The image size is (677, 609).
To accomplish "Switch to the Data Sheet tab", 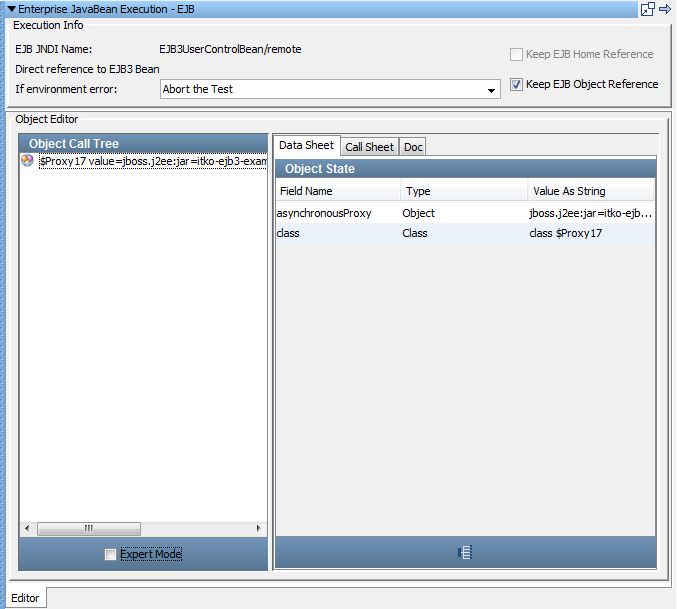I will point(306,145).
